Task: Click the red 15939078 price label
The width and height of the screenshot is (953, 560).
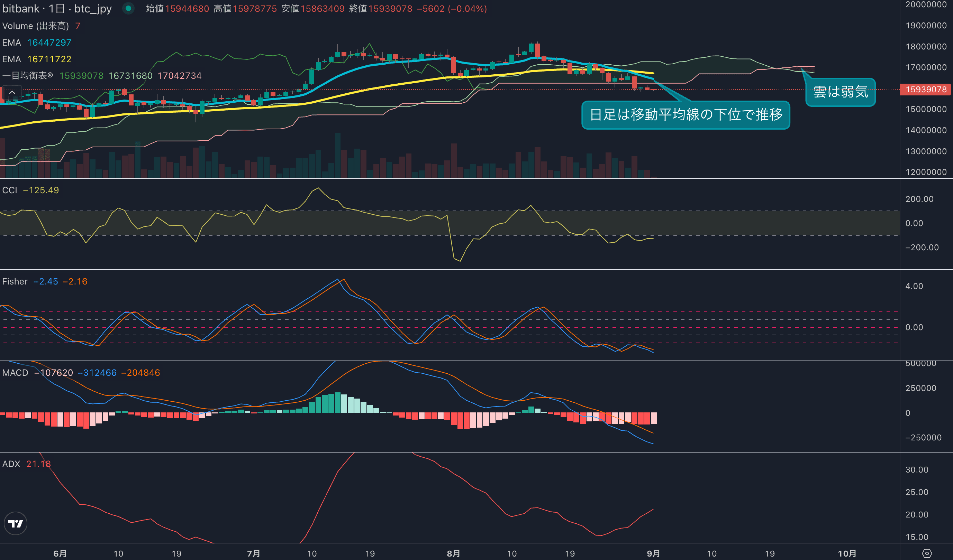Action: point(926,90)
